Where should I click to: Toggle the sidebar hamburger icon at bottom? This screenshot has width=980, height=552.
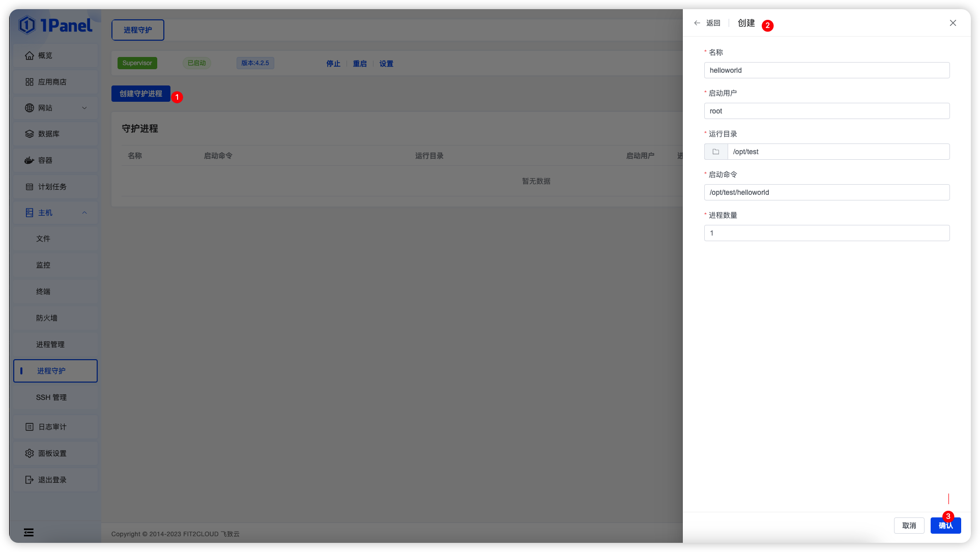[28, 532]
